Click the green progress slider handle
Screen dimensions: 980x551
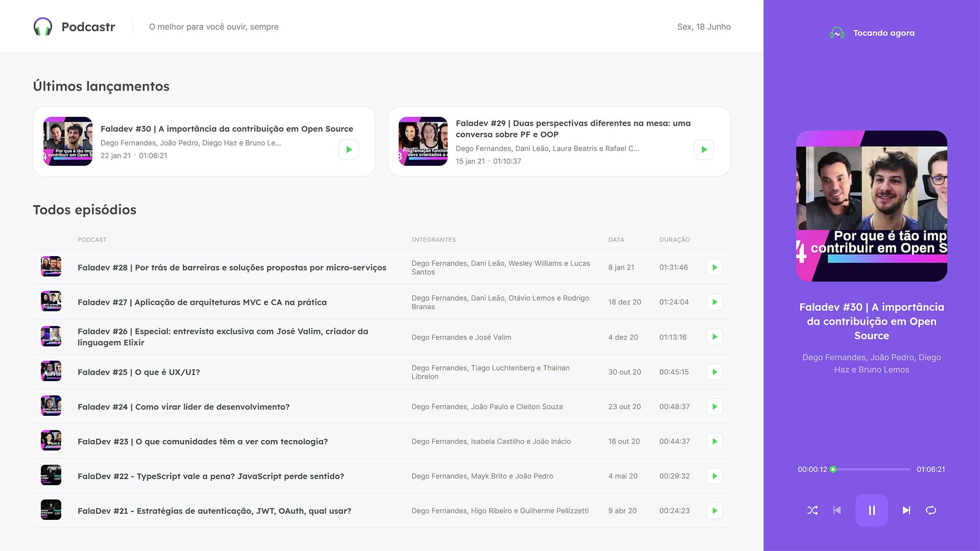coord(833,469)
